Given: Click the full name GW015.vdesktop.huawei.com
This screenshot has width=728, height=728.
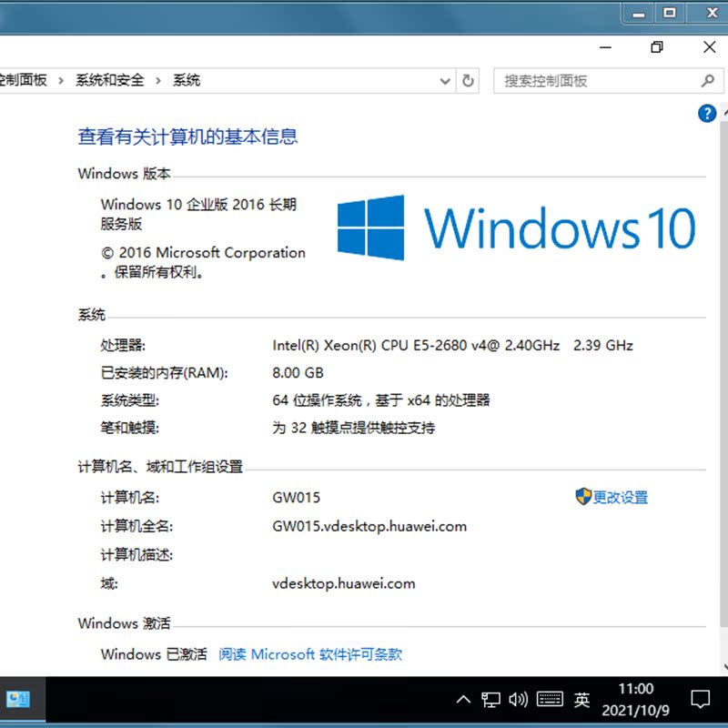Looking at the screenshot, I should [369, 526].
